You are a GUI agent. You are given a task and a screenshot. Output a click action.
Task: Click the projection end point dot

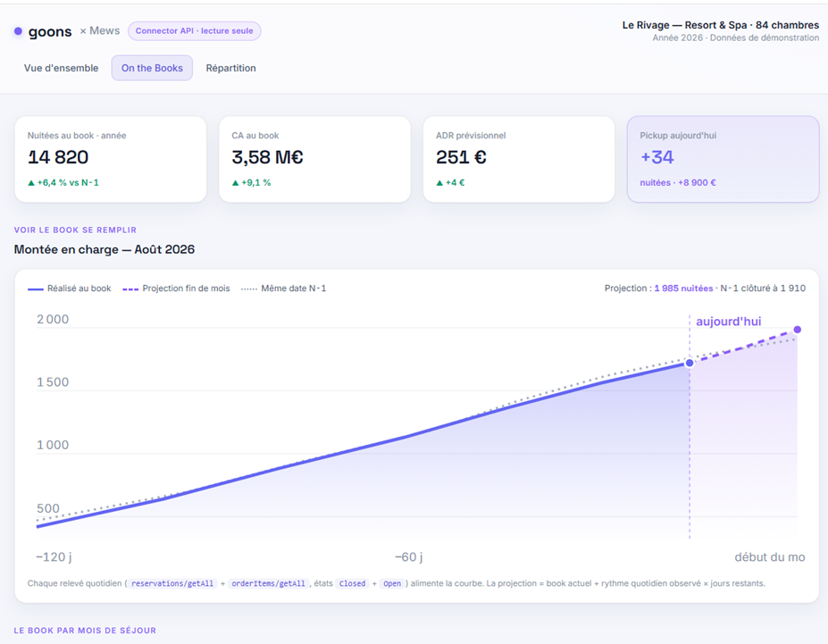pyautogui.click(x=798, y=330)
